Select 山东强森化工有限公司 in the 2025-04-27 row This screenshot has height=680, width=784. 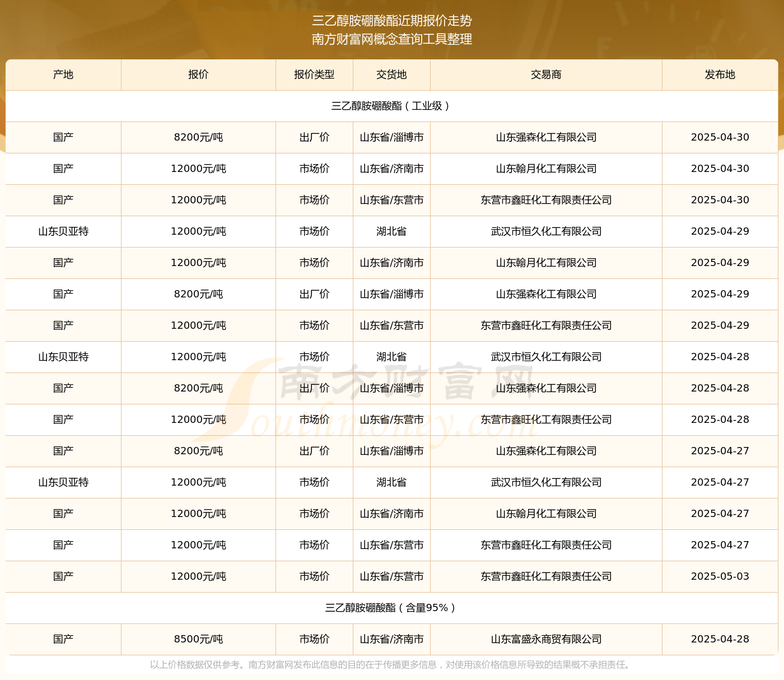click(x=546, y=451)
